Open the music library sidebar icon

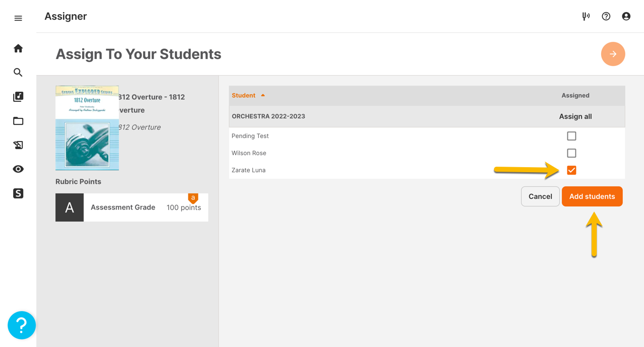click(x=18, y=97)
